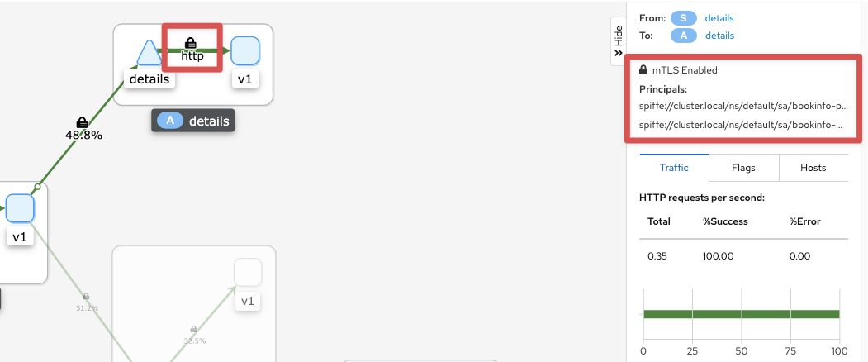Click the A app badge next to To
Screen dimensions: 868x362
point(684,36)
